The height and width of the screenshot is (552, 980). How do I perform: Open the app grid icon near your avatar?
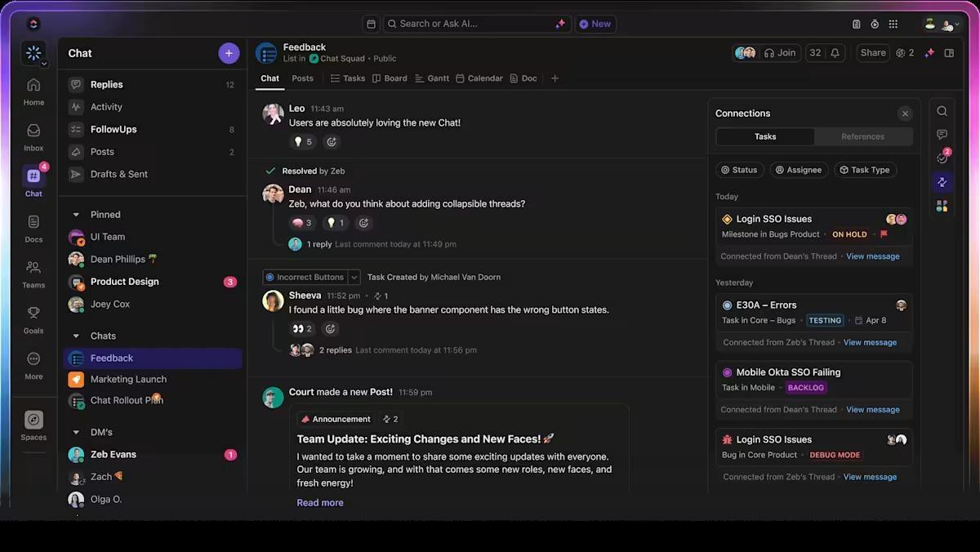(893, 24)
